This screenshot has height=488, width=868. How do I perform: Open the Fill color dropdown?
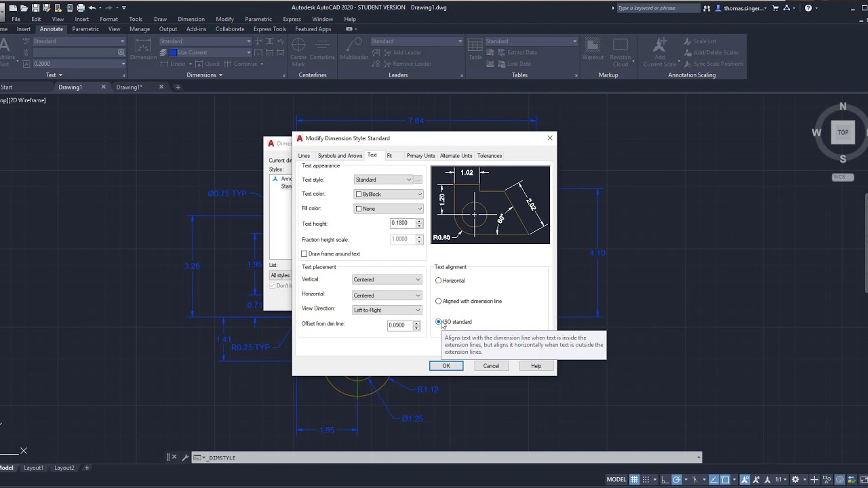[389, 209]
